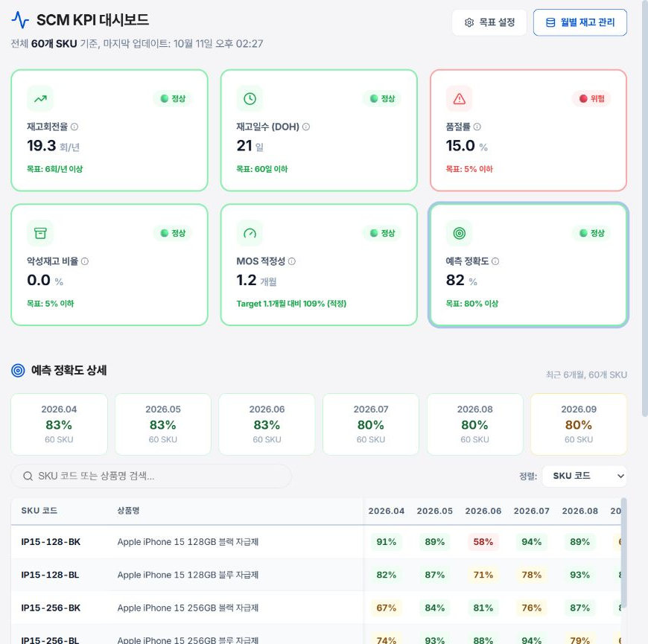Image resolution: width=648 pixels, height=644 pixels.
Task: Open 월별 재고 관리
Action: (x=579, y=22)
